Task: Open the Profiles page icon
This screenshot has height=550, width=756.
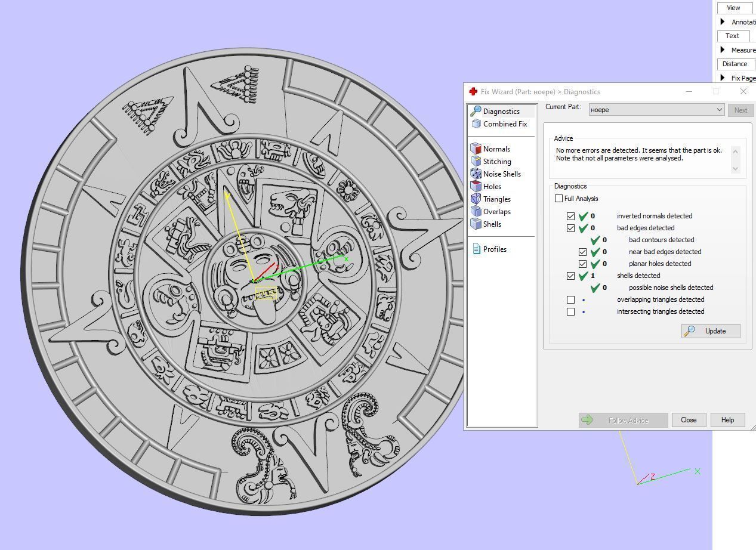Action: pyautogui.click(x=476, y=249)
